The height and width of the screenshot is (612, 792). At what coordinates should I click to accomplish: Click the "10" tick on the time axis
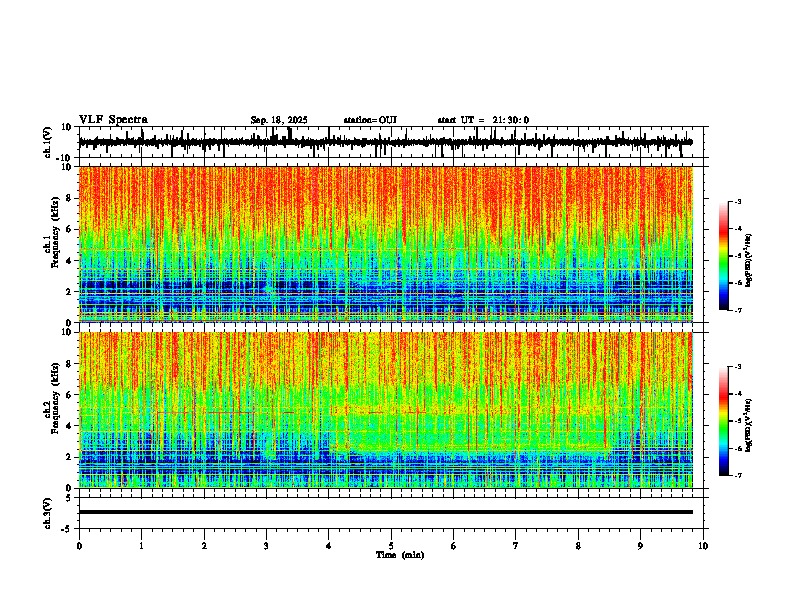(x=703, y=546)
